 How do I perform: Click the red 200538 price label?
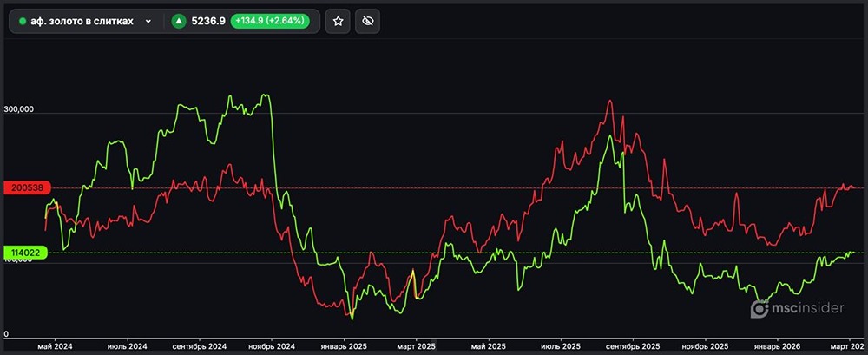tap(27, 187)
